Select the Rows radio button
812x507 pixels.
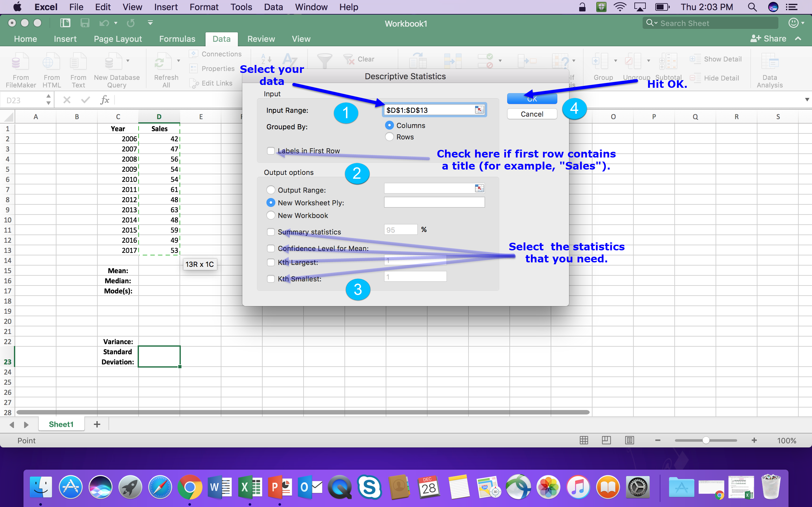point(389,137)
